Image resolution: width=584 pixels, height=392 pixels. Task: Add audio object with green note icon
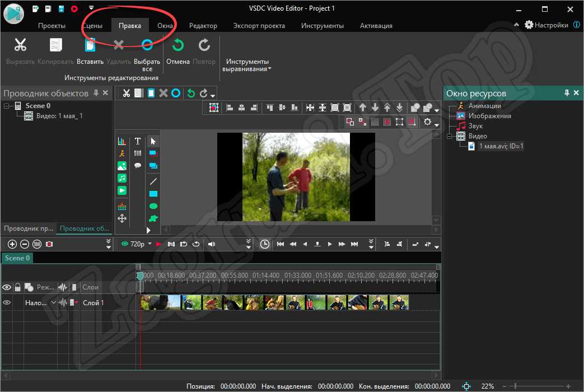tap(122, 178)
